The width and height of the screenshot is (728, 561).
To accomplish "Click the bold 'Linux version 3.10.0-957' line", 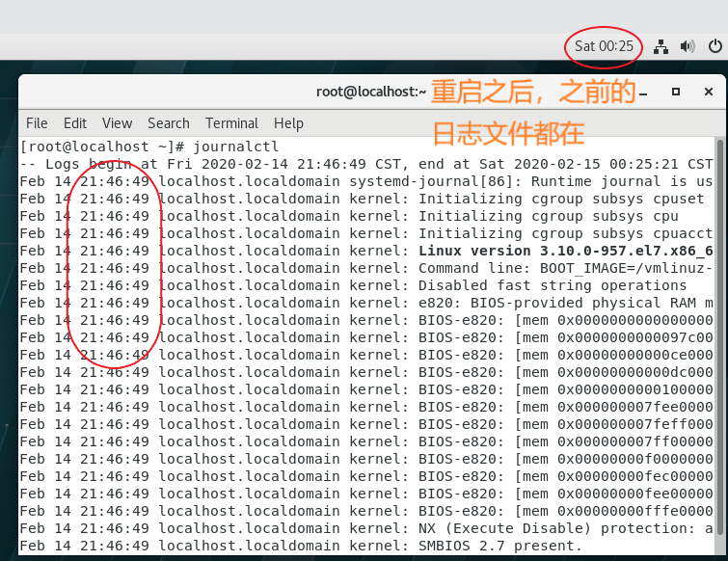I will tap(366, 251).
